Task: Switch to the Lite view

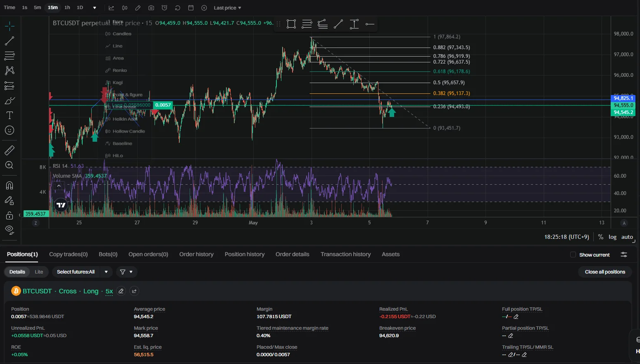Action: (x=39, y=272)
